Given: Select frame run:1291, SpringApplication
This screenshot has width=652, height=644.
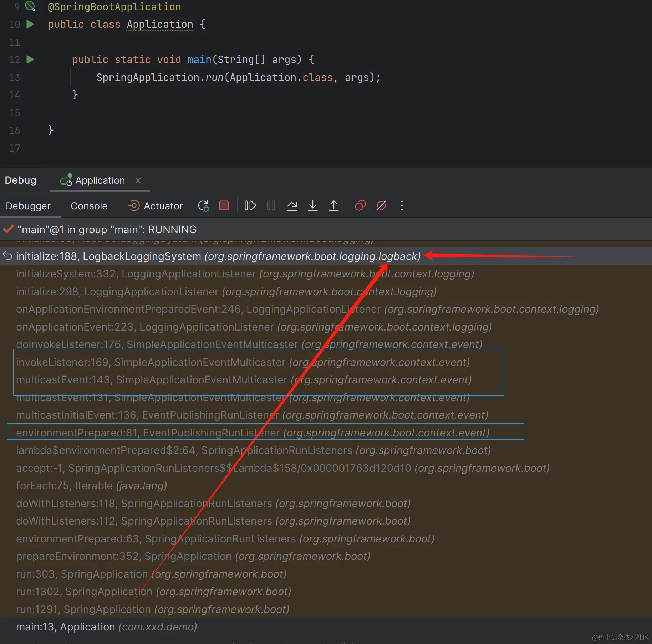Looking at the screenshot, I should pos(326,609).
